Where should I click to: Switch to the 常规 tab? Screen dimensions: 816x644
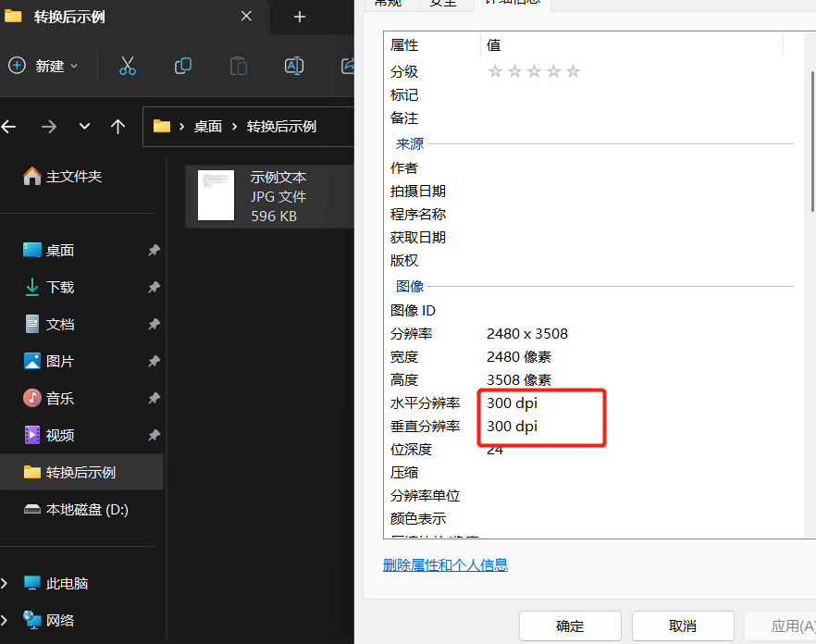(389, 4)
